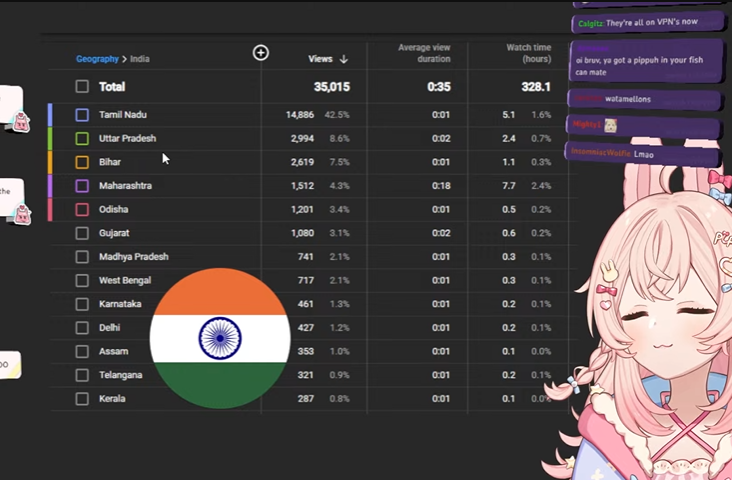Viewport: 732px width, 480px height.
Task: Click Maharashtra's 0:18 average duration
Action: pyautogui.click(x=441, y=186)
